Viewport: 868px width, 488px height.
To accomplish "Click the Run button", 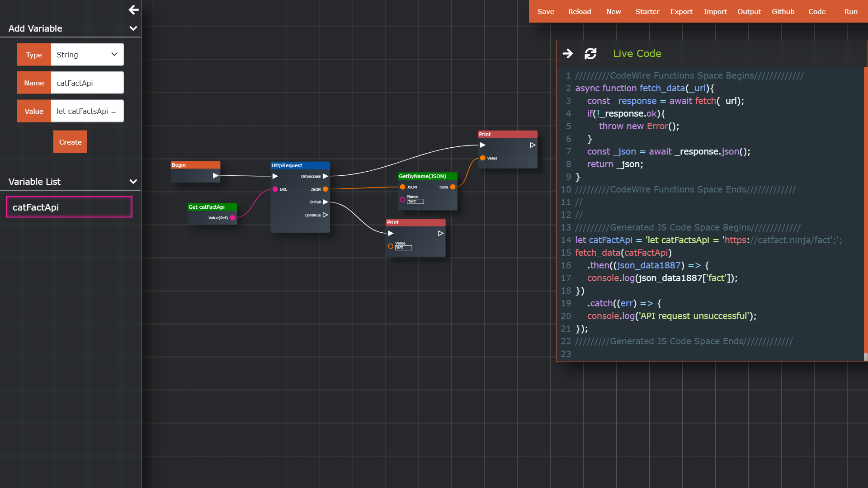I will tap(850, 11).
